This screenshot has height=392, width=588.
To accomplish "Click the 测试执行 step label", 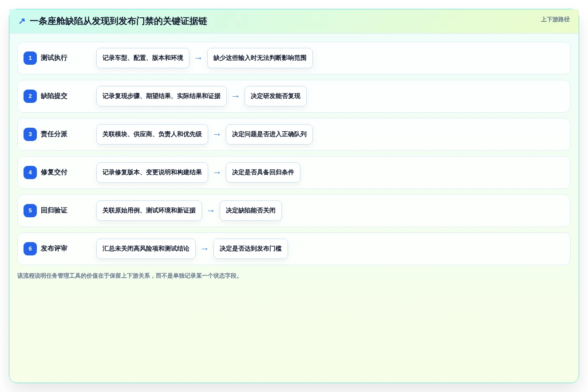I will (54, 58).
